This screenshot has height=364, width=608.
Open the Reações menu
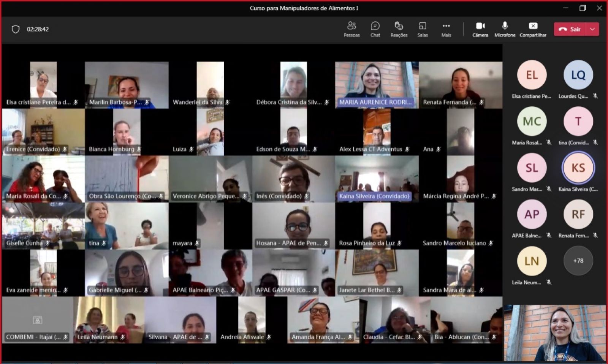399,29
